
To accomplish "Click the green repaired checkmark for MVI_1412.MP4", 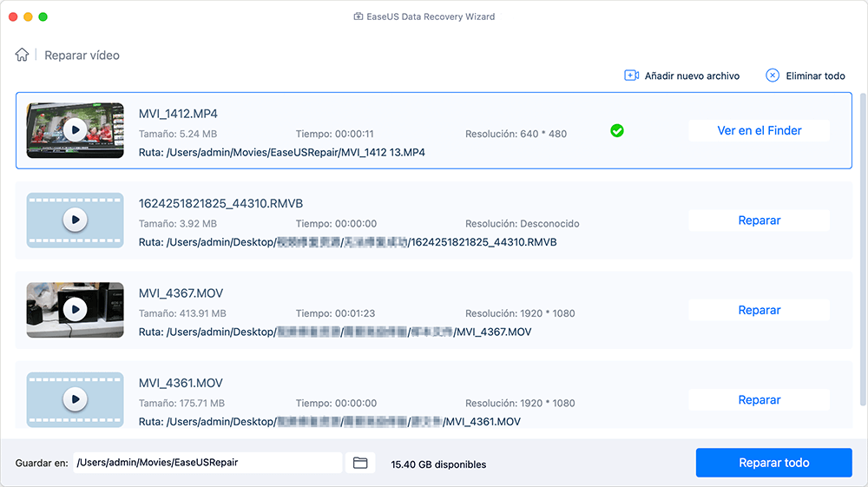I will click(616, 130).
